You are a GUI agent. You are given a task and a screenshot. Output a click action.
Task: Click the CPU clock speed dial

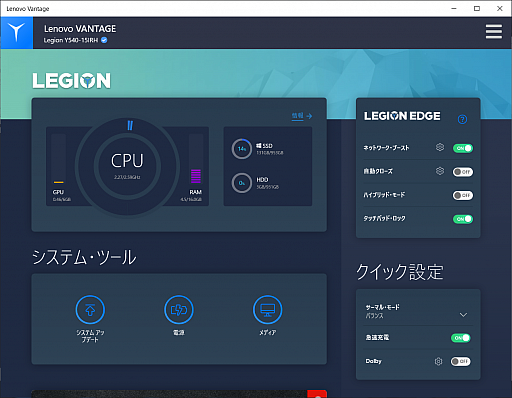click(x=127, y=166)
